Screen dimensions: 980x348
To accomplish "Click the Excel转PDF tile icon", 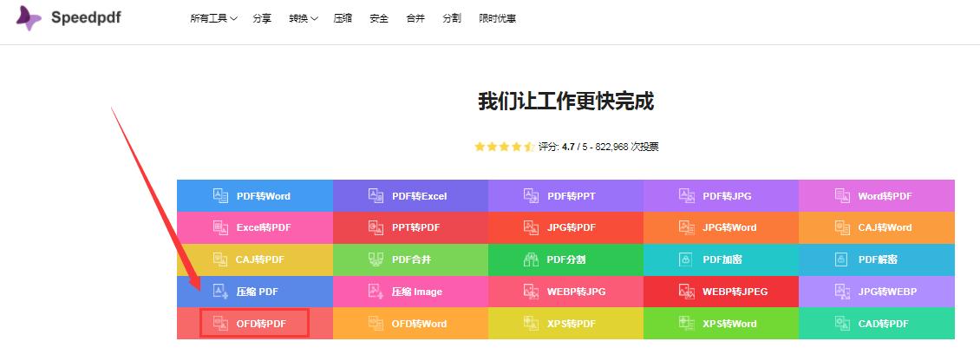I will point(220,227).
